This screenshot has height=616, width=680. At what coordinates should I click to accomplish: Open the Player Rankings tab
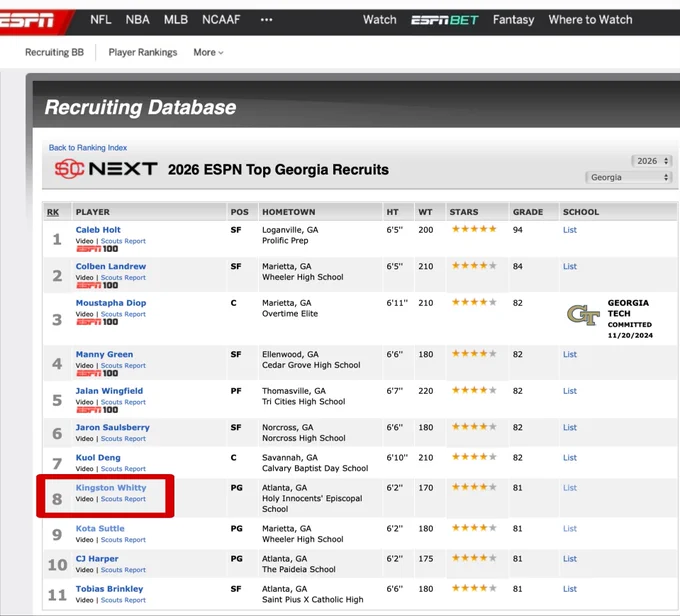pyautogui.click(x=143, y=52)
